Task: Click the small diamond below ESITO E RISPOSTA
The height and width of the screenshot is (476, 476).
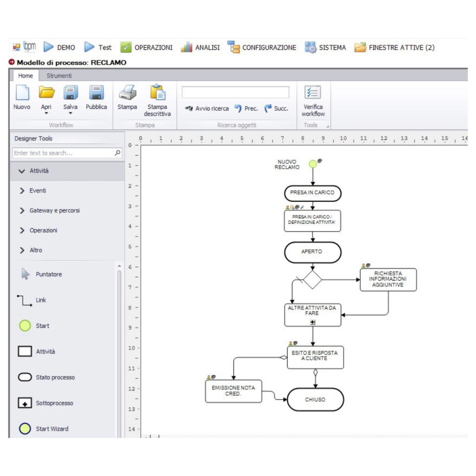Action: click(316, 372)
